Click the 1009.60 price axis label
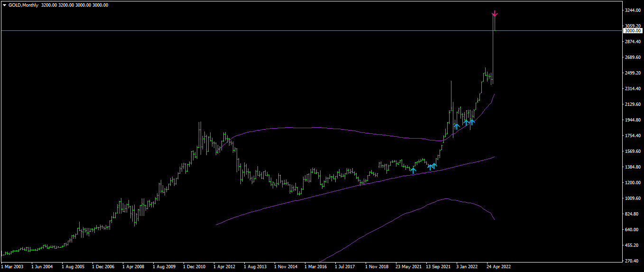This screenshot has height=272, width=644. click(633, 198)
